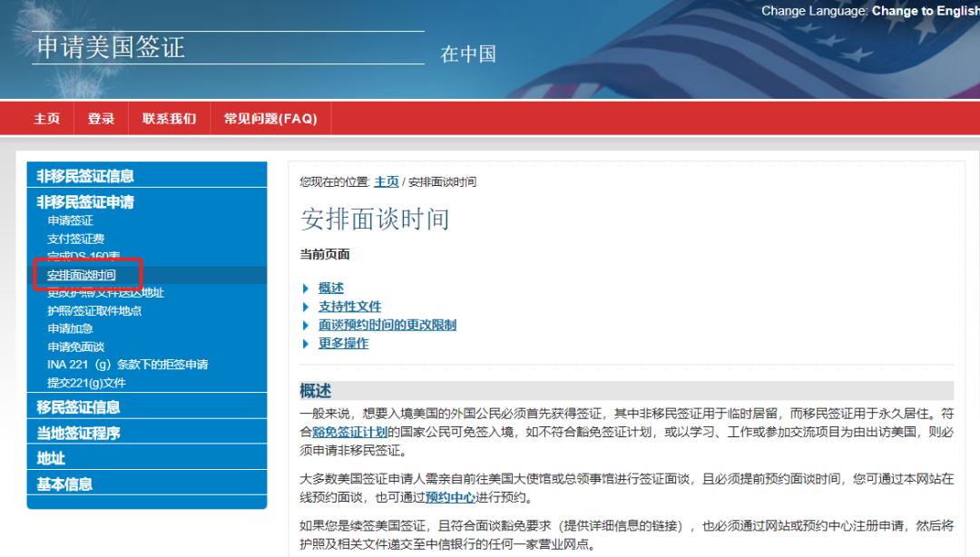Click the arrow bullet beside 更多操作

click(306, 344)
